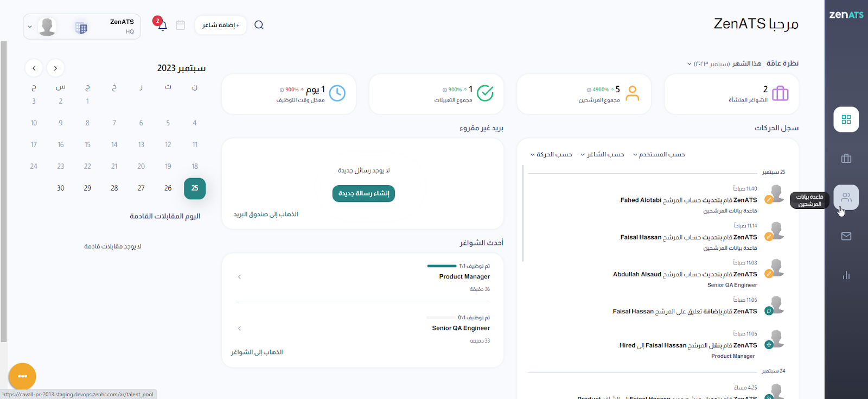Click the 'لا يوجد رسائل جديدة' message

point(363,170)
